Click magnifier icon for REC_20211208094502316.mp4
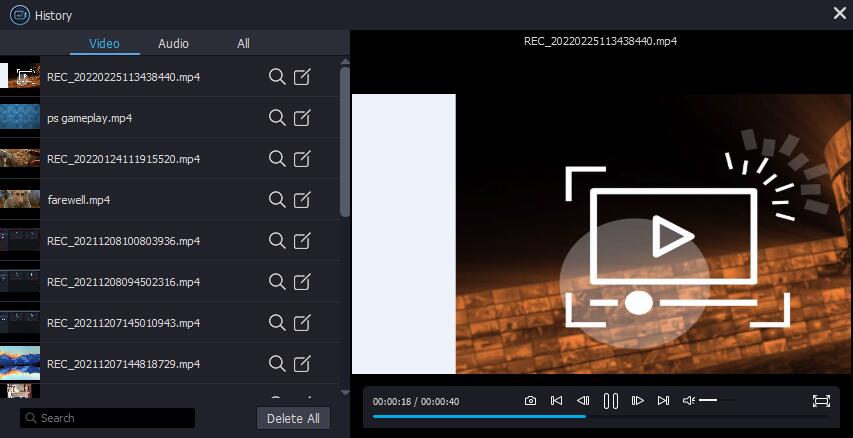 (x=277, y=281)
